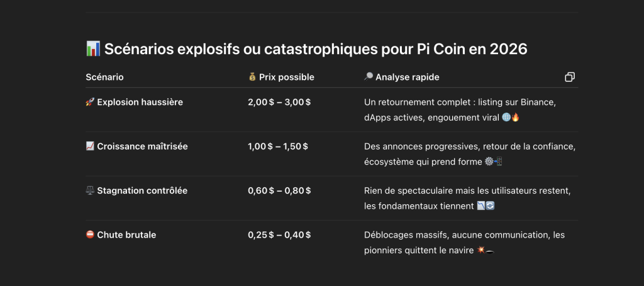Click the fire emoji after engouement viral
Image resolution: width=644 pixels, height=286 pixels.
click(516, 118)
